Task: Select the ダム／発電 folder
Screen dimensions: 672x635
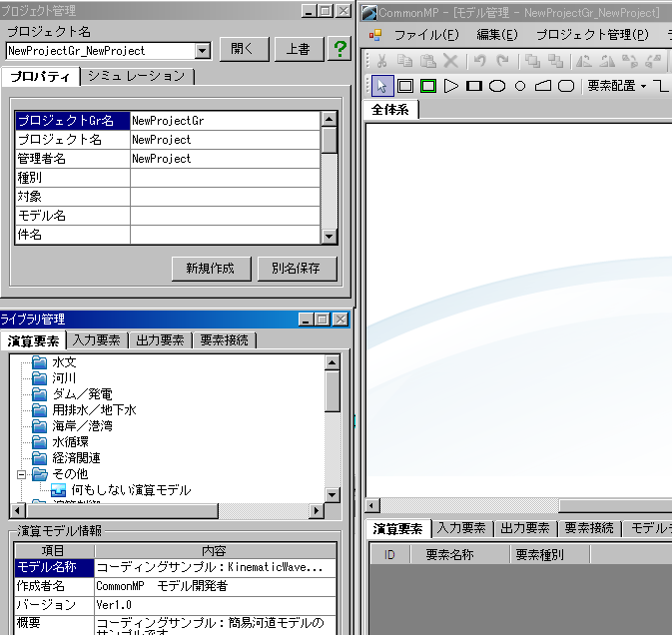Action: tap(82, 394)
